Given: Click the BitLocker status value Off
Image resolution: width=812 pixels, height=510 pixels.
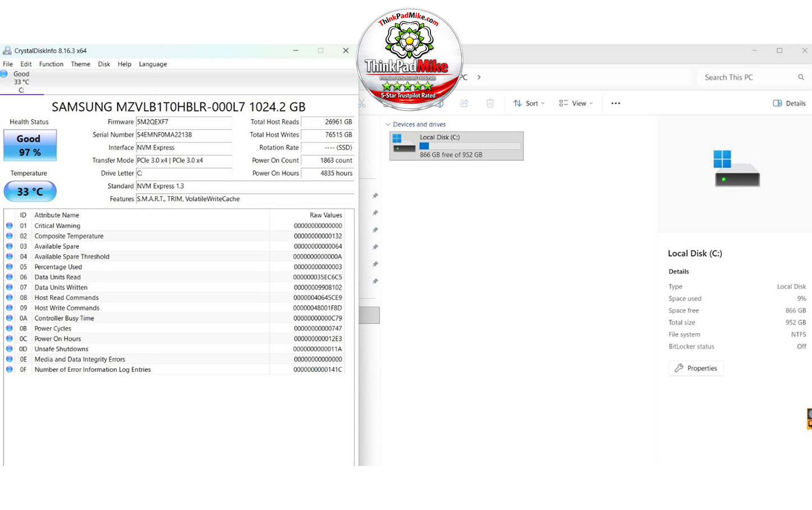Looking at the screenshot, I should point(801,347).
